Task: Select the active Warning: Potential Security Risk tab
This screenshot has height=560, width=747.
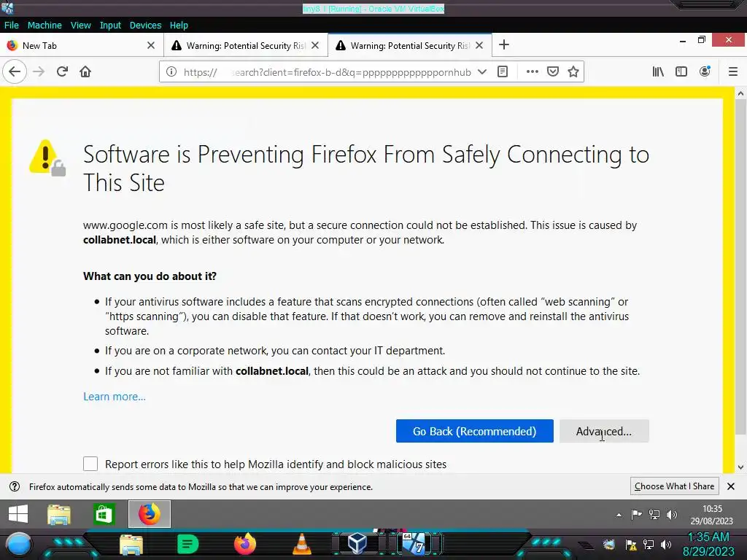Action: 410,45
